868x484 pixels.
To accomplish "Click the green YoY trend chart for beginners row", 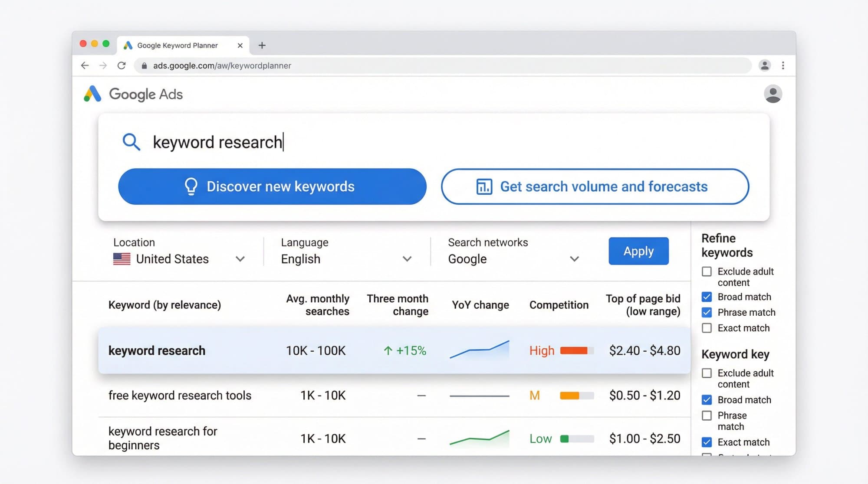I will (479, 438).
